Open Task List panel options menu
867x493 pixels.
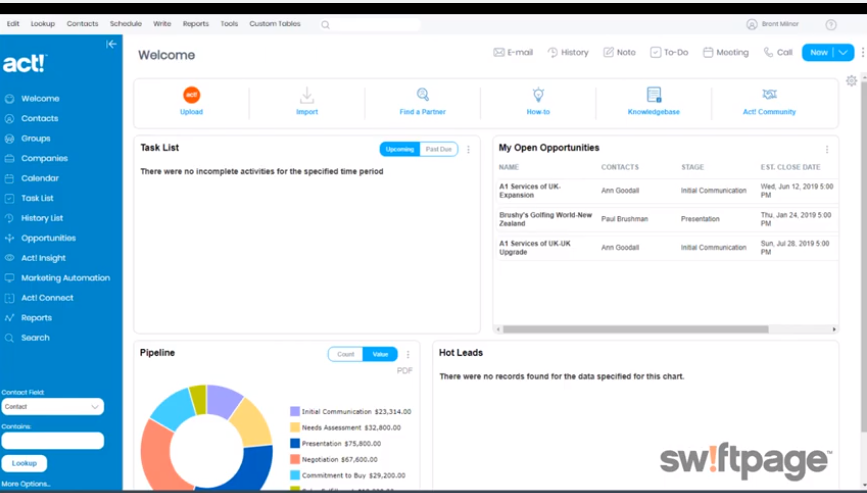[x=468, y=149]
